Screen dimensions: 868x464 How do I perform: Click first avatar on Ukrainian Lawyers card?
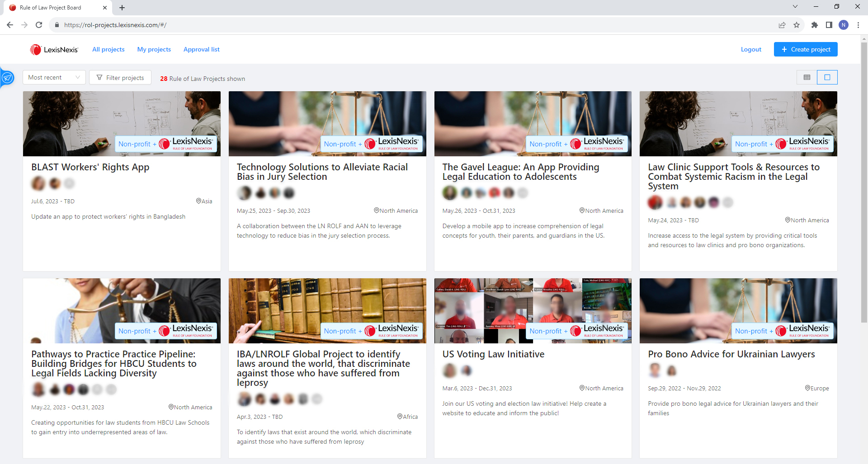(655, 370)
